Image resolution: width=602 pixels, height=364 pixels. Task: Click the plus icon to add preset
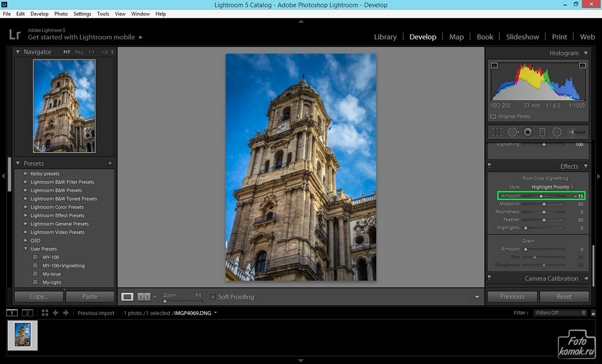(x=110, y=163)
